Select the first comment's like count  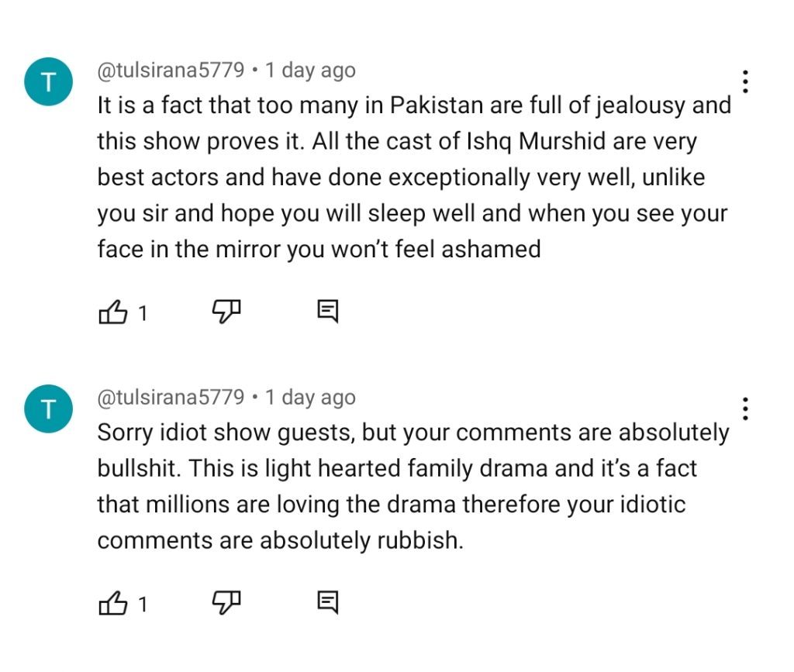(x=143, y=313)
